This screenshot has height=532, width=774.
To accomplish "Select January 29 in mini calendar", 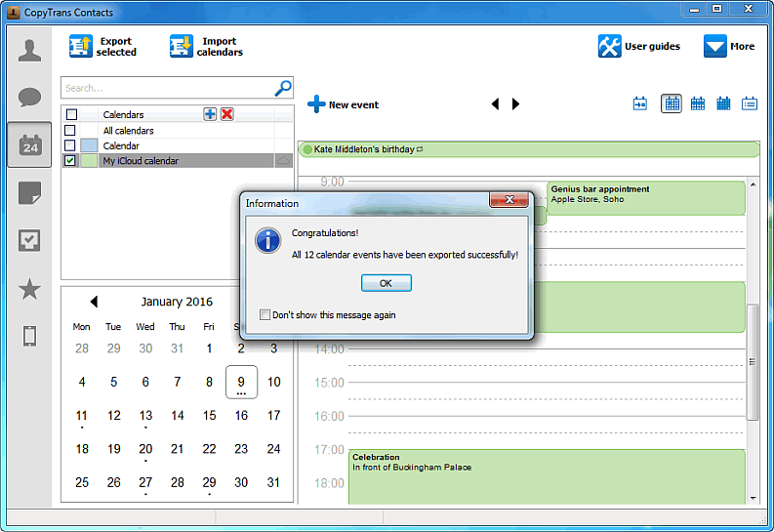I will point(209,482).
